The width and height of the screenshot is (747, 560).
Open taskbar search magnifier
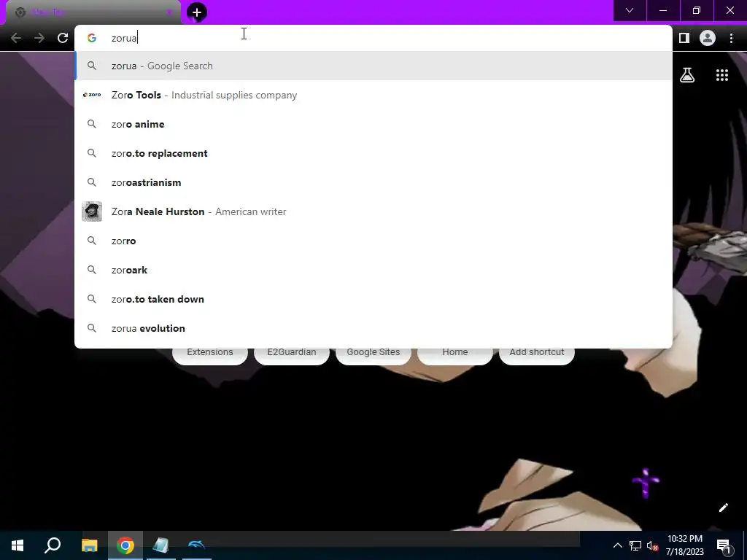tap(53, 545)
